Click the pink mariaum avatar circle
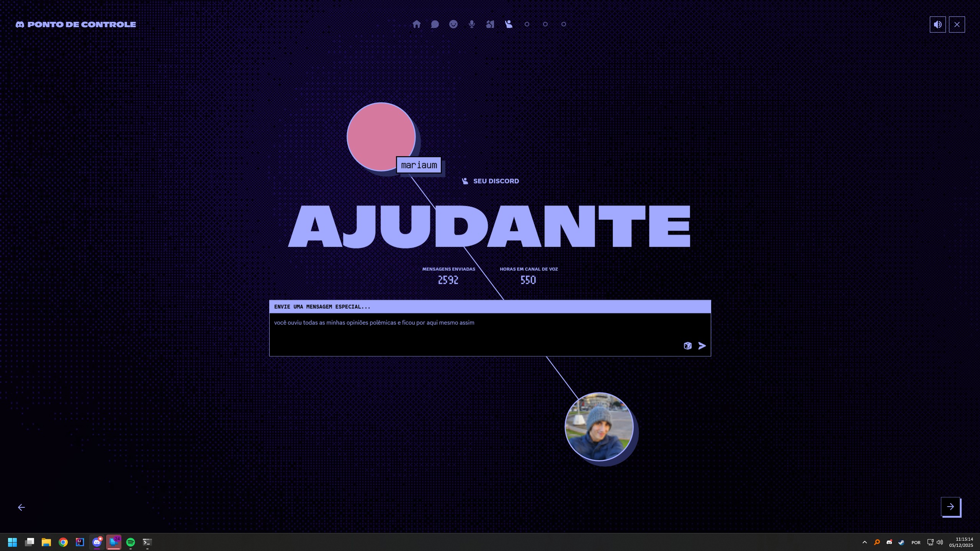The width and height of the screenshot is (980, 551). (380, 137)
